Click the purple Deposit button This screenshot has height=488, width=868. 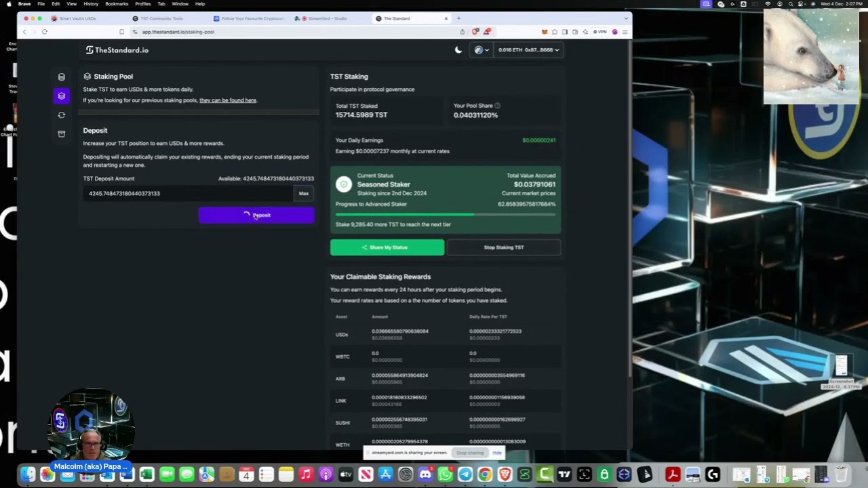click(x=256, y=215)
